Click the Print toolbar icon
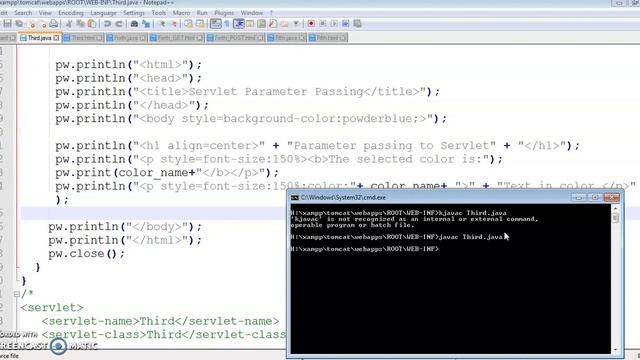 point(53,24)
